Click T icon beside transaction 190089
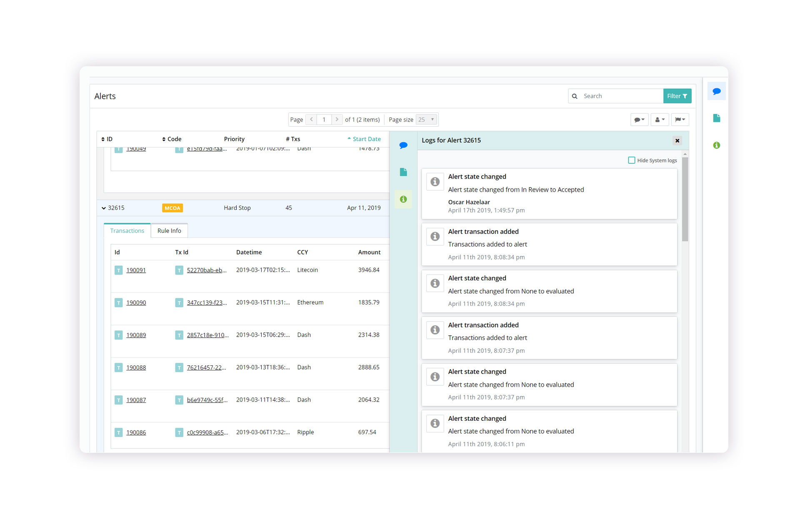 pos(118,335)
